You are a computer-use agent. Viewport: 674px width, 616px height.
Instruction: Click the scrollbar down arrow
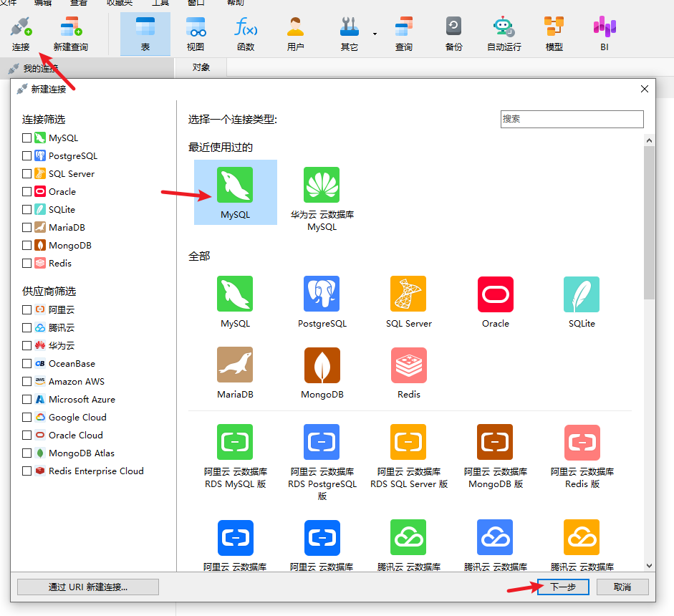tap(649, 566)
